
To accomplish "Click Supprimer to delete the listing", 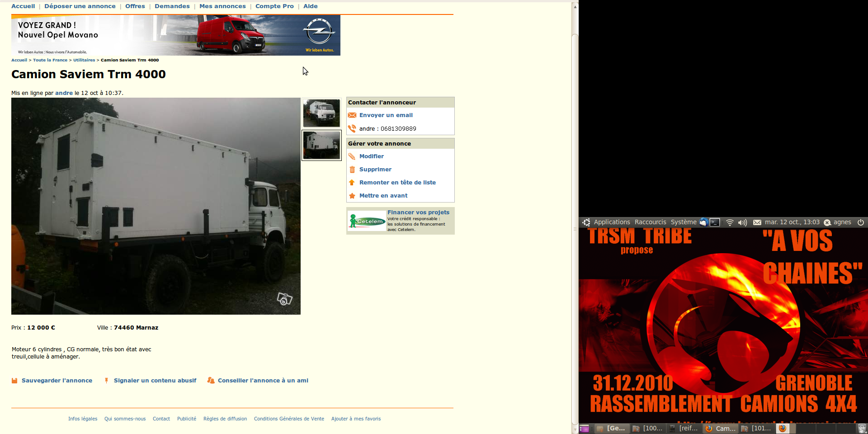I will click(375, 170).
